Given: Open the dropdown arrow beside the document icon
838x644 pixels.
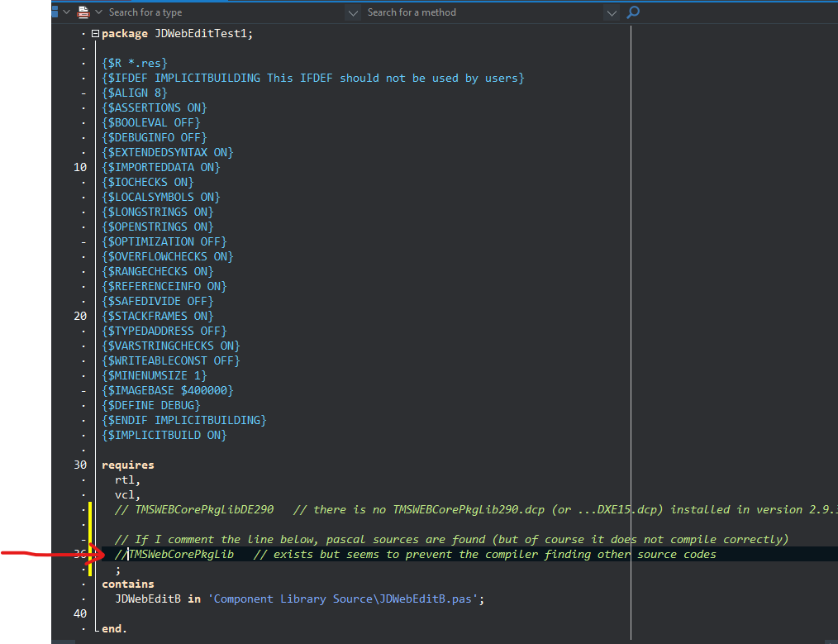Looking at the screenshot, I should (x=98, y=12).
